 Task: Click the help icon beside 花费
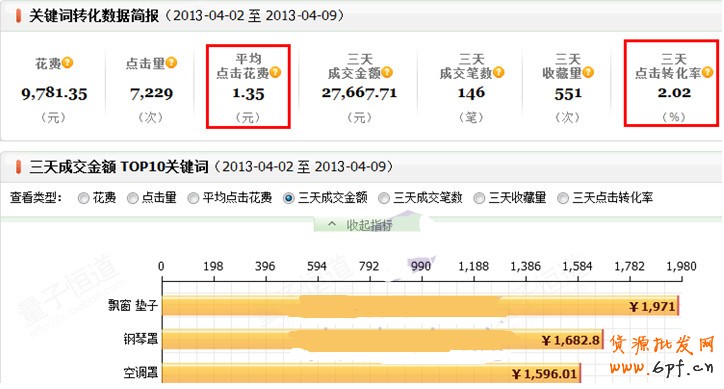[67, 62]
